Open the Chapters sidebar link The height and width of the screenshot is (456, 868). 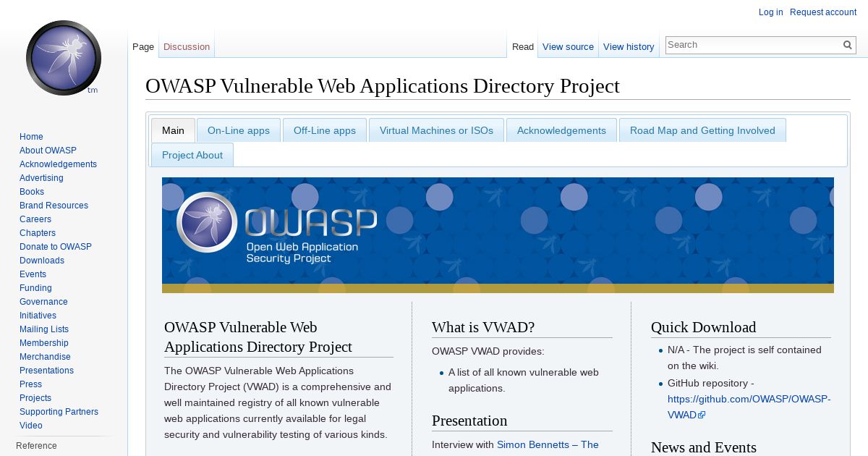(x=38, y=233)
